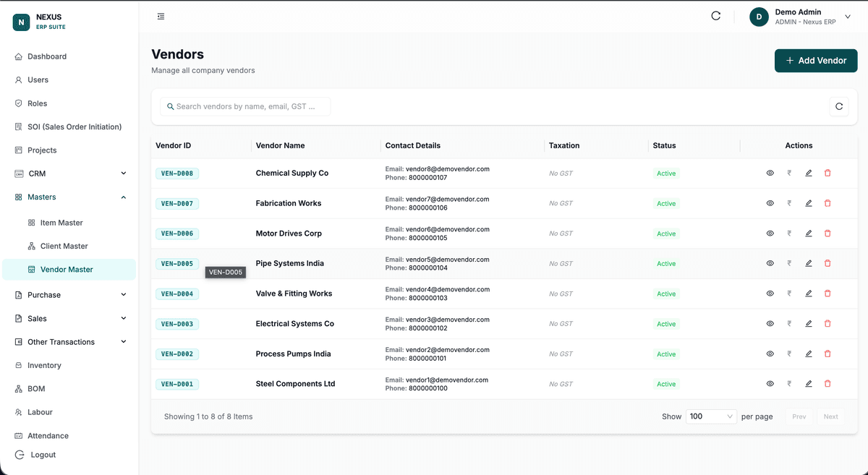868x475 pixels.
Task: Open rupee icon for Motor Drives Corp
Action: pos(789,234)
